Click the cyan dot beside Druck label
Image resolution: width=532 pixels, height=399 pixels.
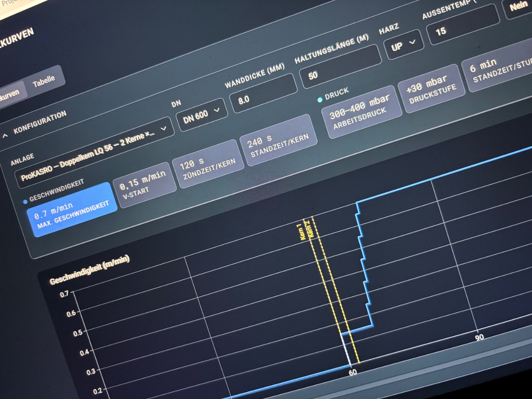click(320, 100)
